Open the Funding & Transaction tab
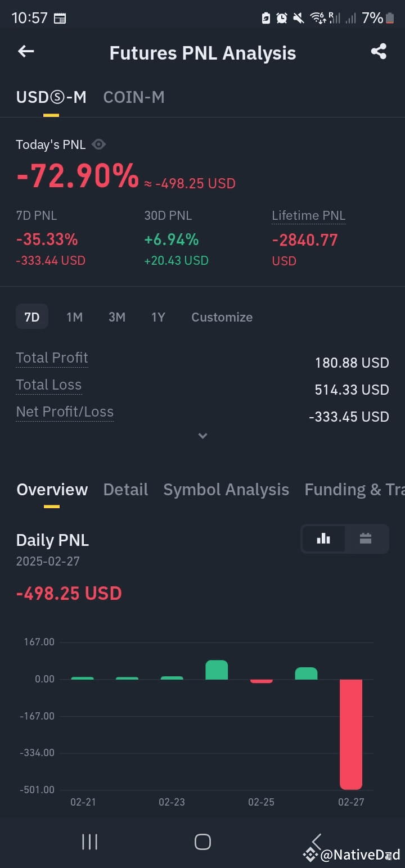 (x=354, y=490)
